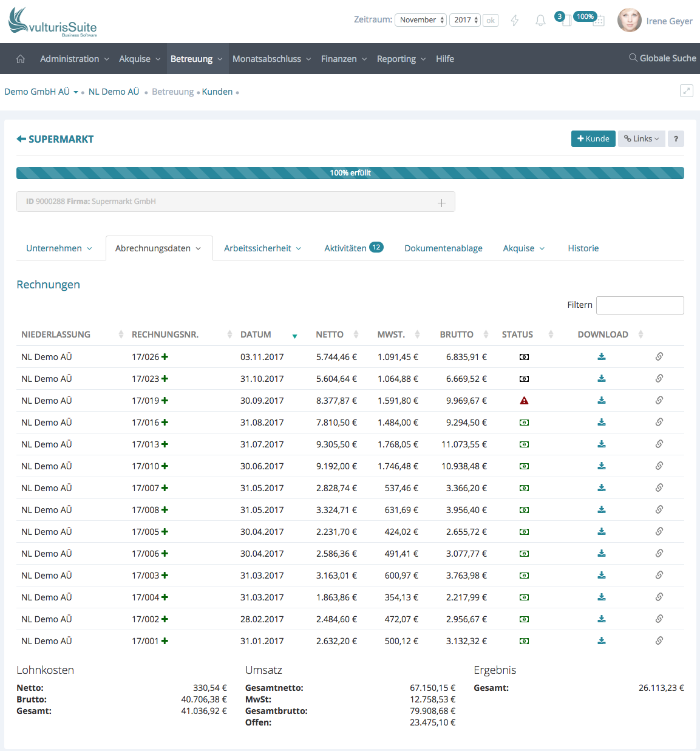This screenshot has height=751, width=700.
Task: Click the lightning bolt icon in header
Action: coord(515,21)
